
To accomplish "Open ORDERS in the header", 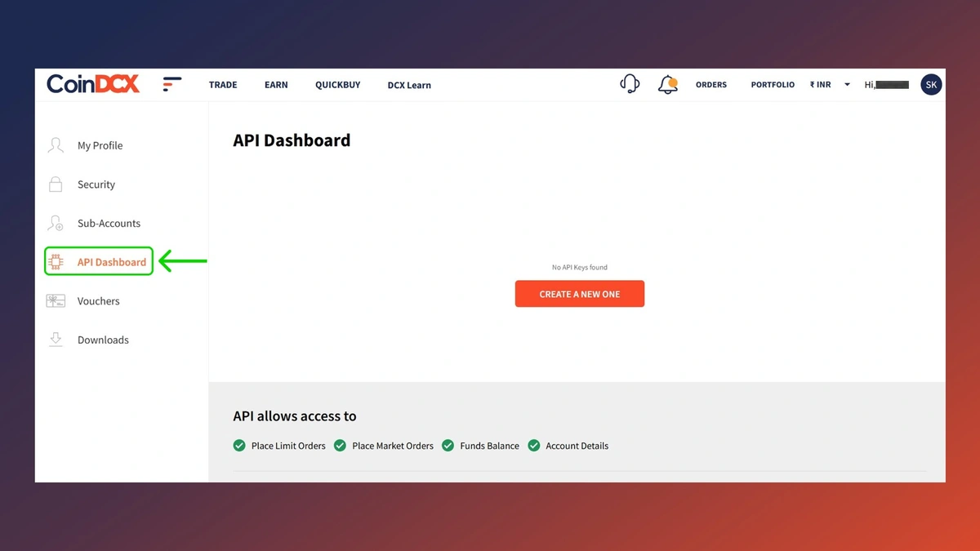I will (710, 85).
